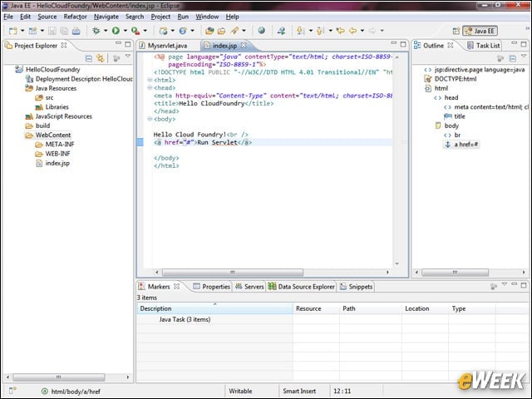
Task: Sort markers by the Description column
Action: pos(215,308)
